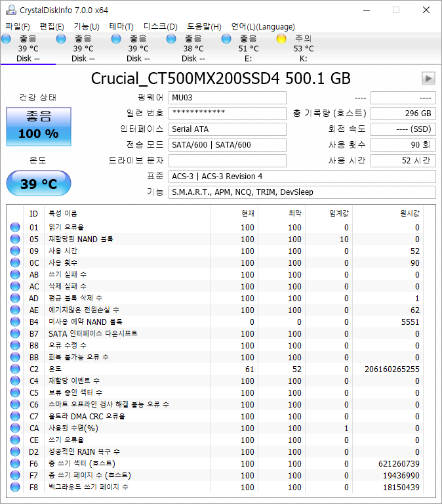Click status orb for attribute B7 row
The image size is (442, 504).
[x=15, y=333]
